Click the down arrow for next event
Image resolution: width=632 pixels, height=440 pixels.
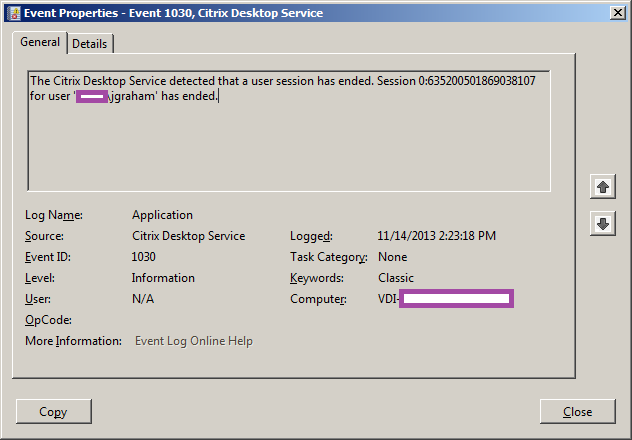coord(602,224)
